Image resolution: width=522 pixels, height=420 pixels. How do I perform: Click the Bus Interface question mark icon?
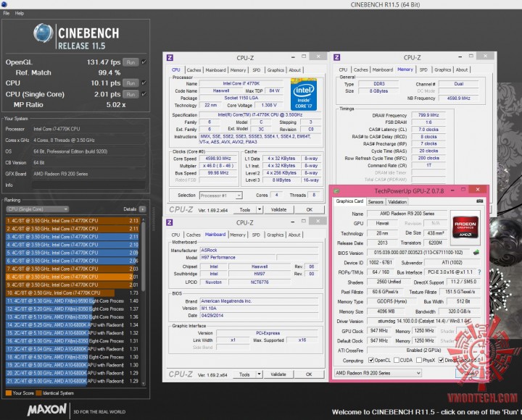point(479,272)
